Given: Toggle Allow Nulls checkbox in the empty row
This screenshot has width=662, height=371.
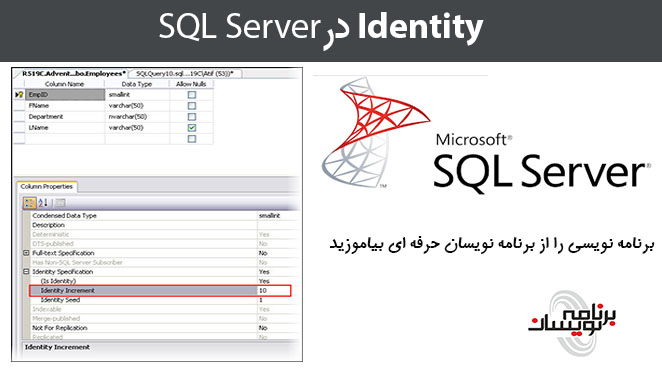Looking at the screenshot, I should (x=192, y=138).
